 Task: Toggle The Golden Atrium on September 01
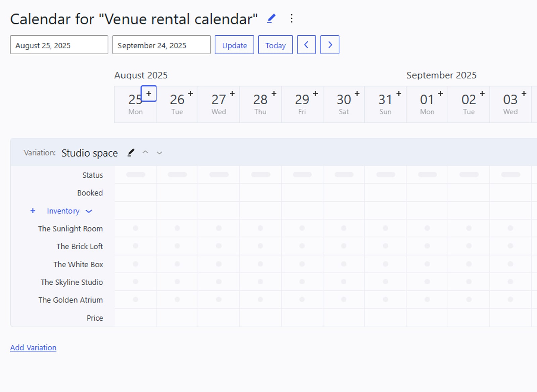point(427,299)
